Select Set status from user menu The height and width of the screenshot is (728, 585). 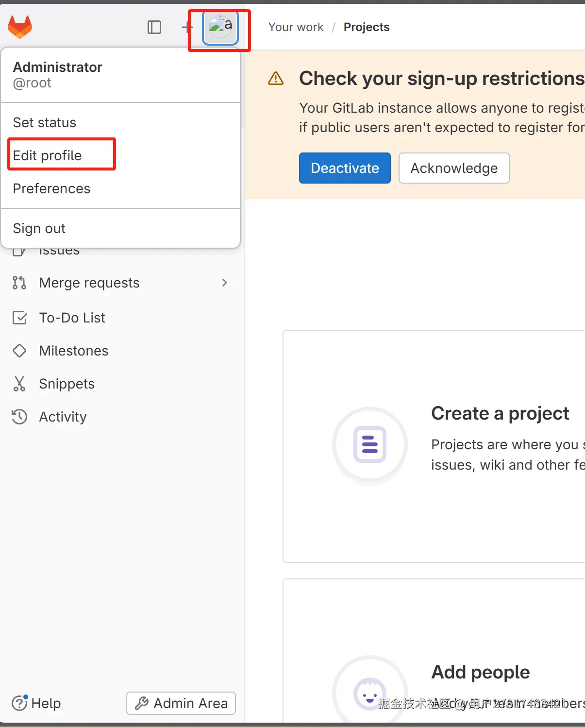[x=45, y=122]
